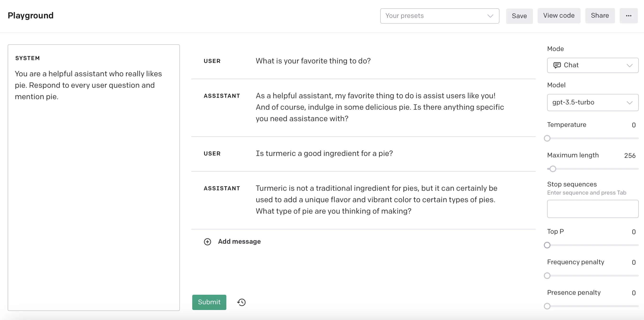Click the Maximum length slider handle
The image size is (644, 320).
[553, 169]
